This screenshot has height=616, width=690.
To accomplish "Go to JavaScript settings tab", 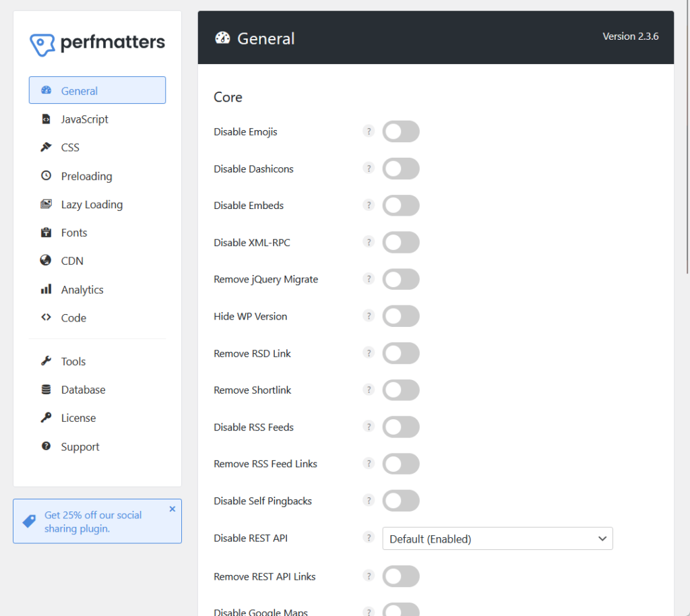I will pyautogui.click(x=97, y=119).
